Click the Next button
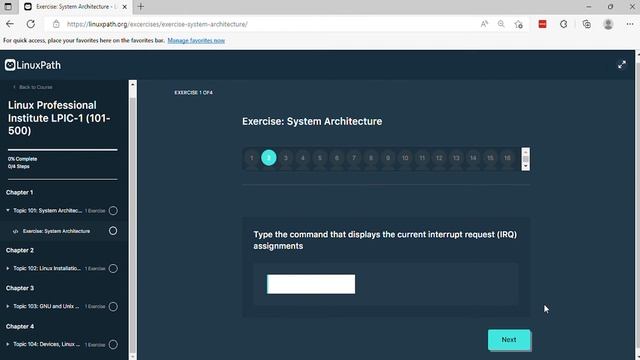This screenshot has width=640, height=360. (509, 340)
